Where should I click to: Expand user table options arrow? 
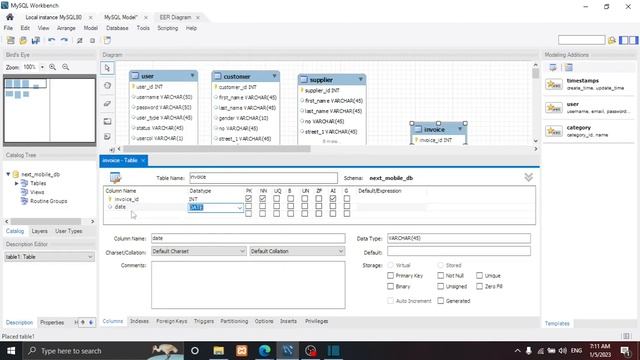click(192, 76)
